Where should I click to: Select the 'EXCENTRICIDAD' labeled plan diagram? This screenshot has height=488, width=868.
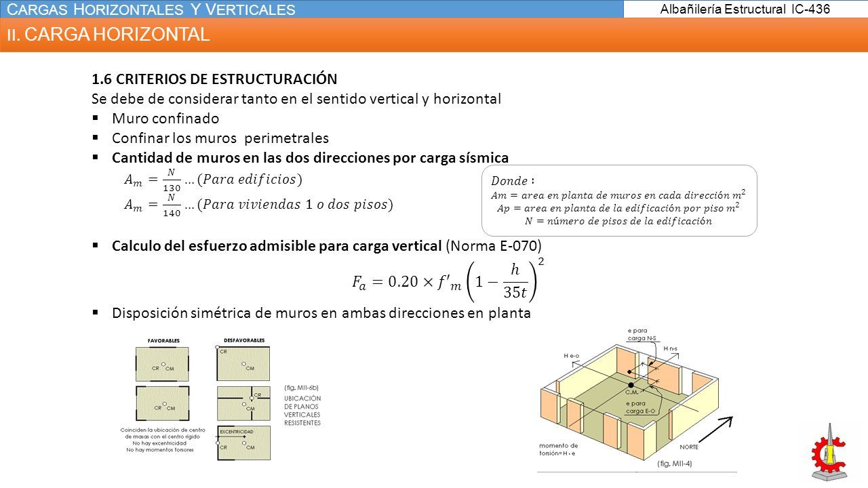(x=243, y=443)
